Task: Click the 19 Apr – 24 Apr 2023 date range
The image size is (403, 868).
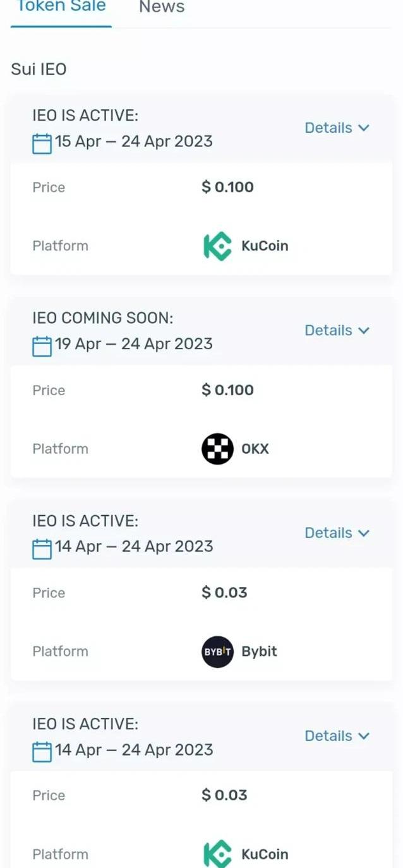Action: 134,344
